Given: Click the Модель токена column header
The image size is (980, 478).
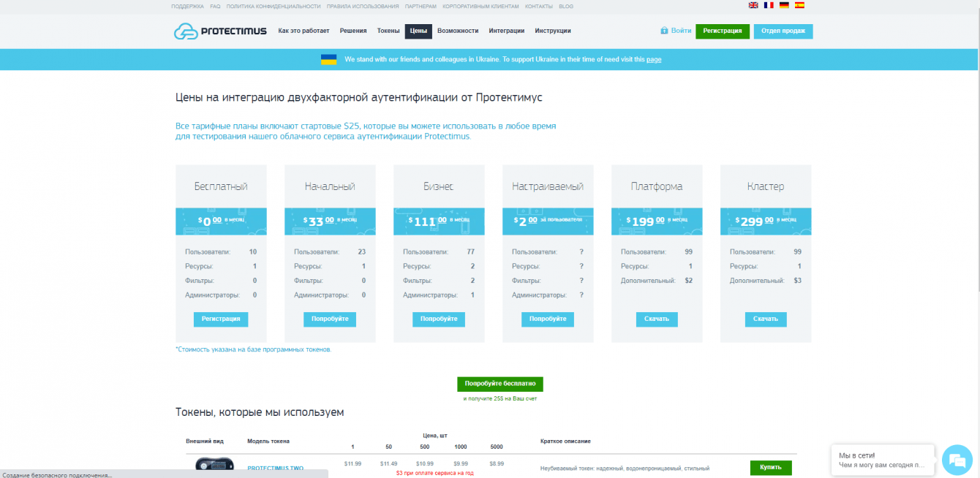Looking at the screenshot, I should click(268, 441).
